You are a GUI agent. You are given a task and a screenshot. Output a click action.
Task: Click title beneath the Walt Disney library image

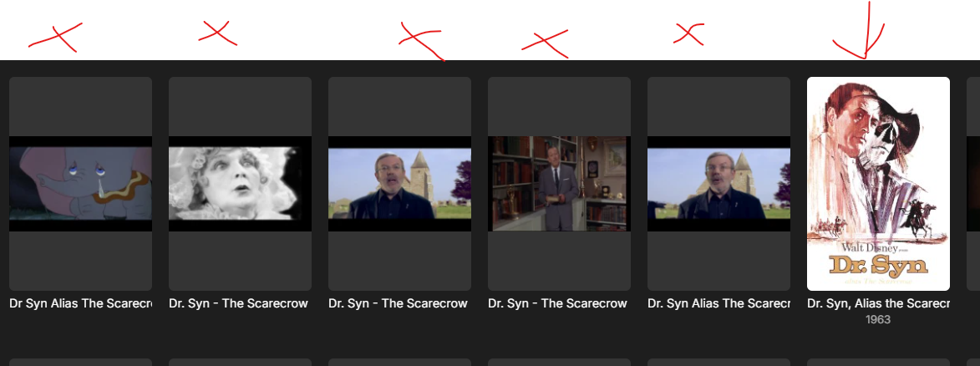pyautogui.click(x=557, y=303)
